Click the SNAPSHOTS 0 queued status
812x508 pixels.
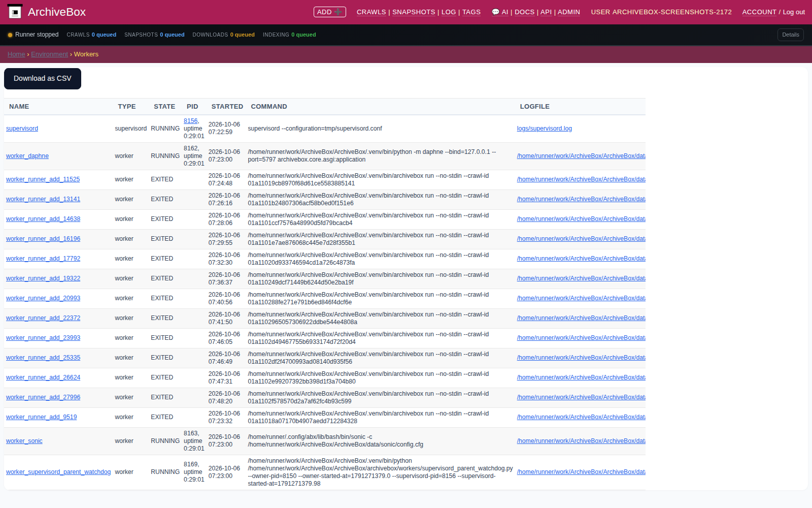pos(154,35)
